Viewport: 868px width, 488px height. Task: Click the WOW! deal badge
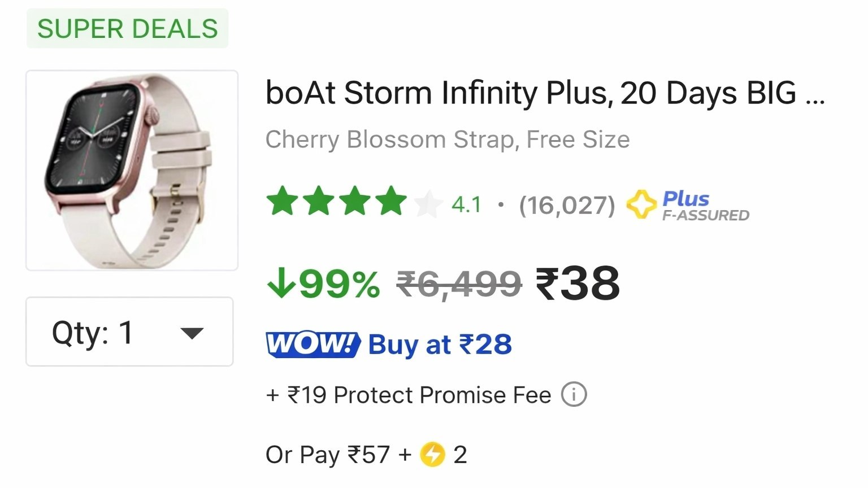313,344
